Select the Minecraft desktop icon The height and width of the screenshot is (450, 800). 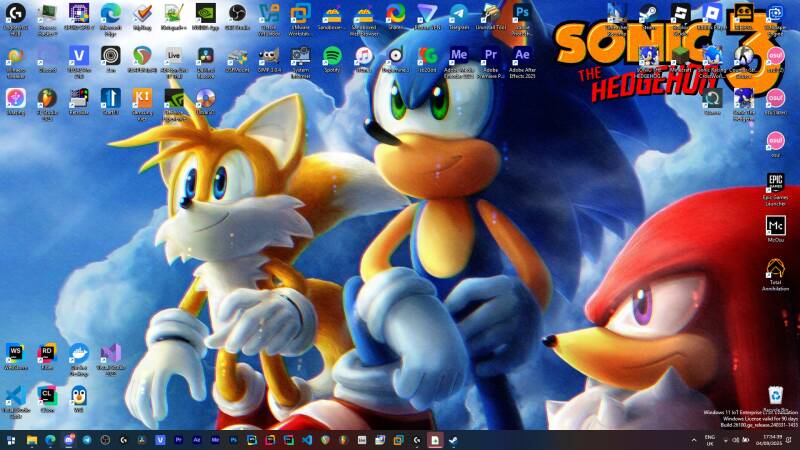click(680, 56)
